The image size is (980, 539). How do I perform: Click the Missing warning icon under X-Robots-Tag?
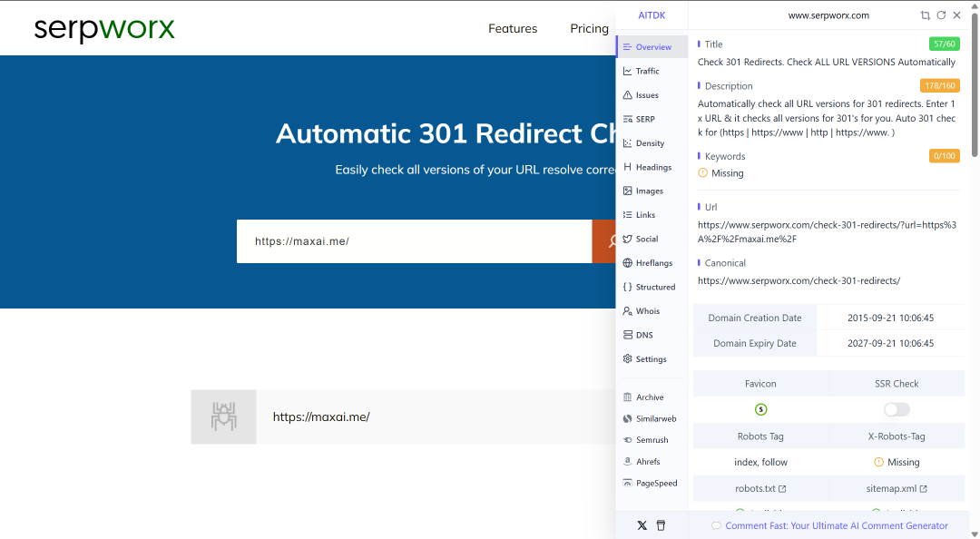tap(878, 462)
